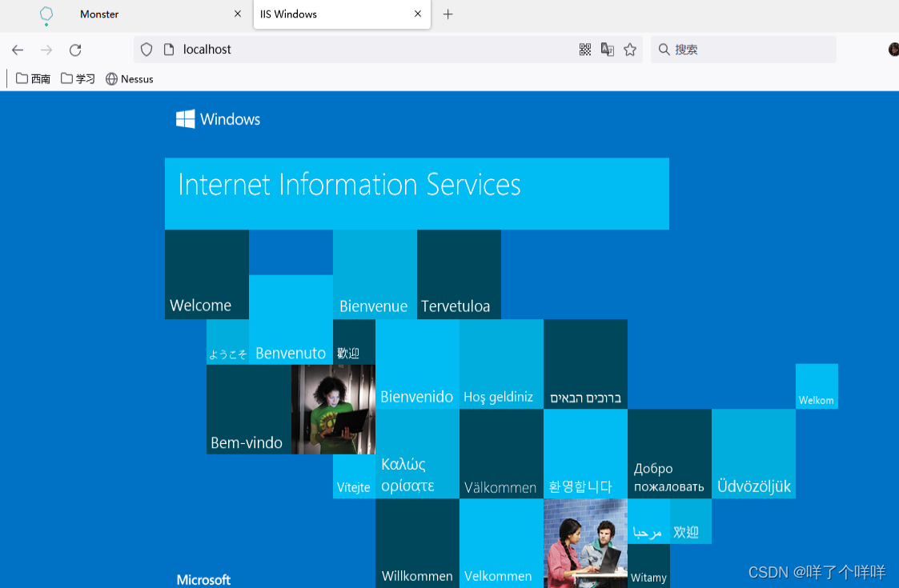
Task: Click the magnifier icon in search box
Action: point(664,50)
